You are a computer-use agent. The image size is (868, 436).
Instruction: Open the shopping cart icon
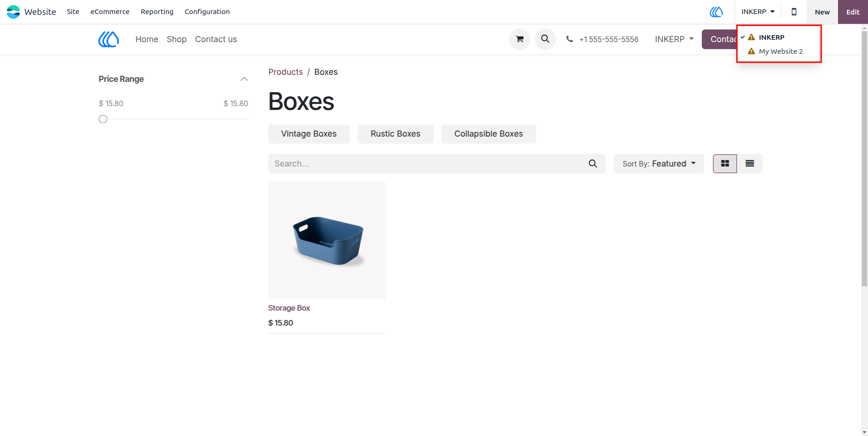pos(520,39)
